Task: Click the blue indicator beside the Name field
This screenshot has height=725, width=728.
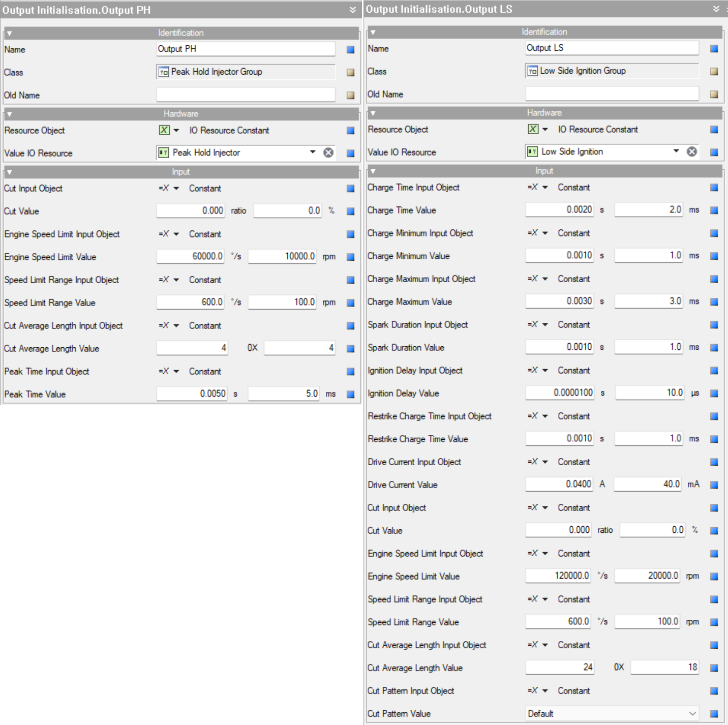Action: (350, 49)
